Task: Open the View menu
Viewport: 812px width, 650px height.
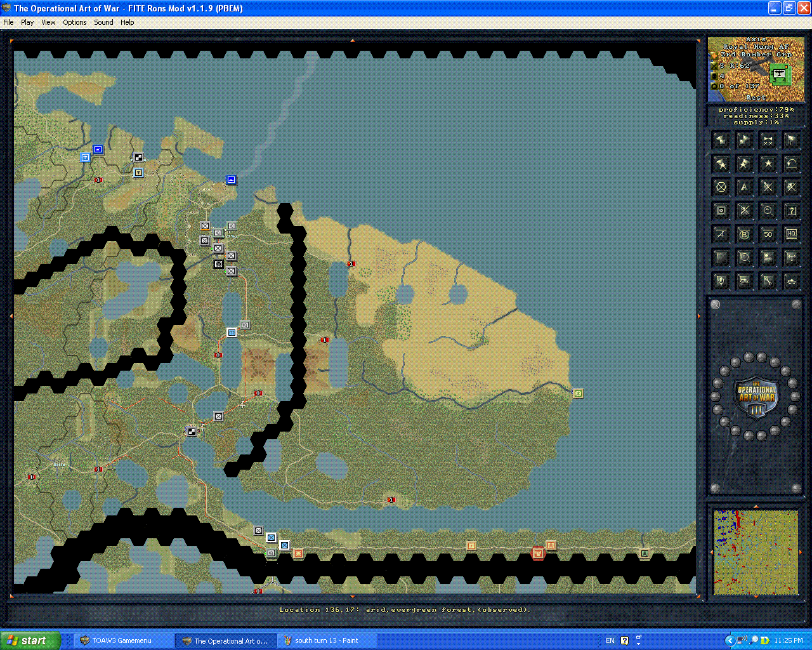Action: (x=48, y=22)
